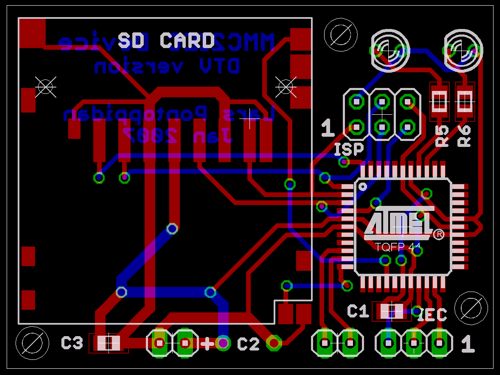500x375 pixels.
Task: Click the top mounting hole near SD card
Action: tap(341, 35)
